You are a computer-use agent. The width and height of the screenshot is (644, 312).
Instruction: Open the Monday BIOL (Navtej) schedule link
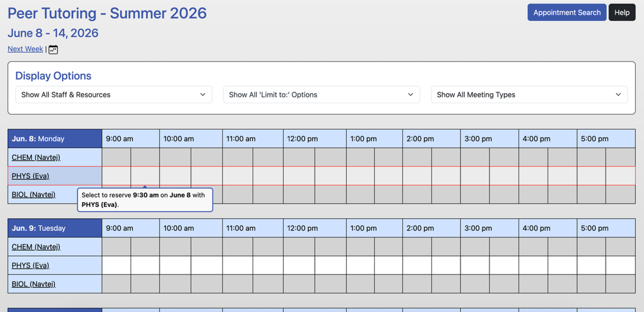pyautogui.click(x=34, y=194)
